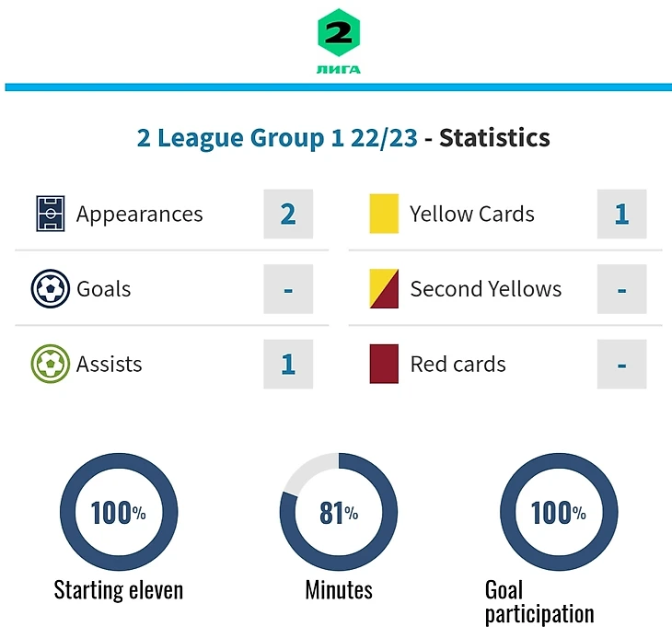Click the 2 Liga league logo

click(338, 41)
